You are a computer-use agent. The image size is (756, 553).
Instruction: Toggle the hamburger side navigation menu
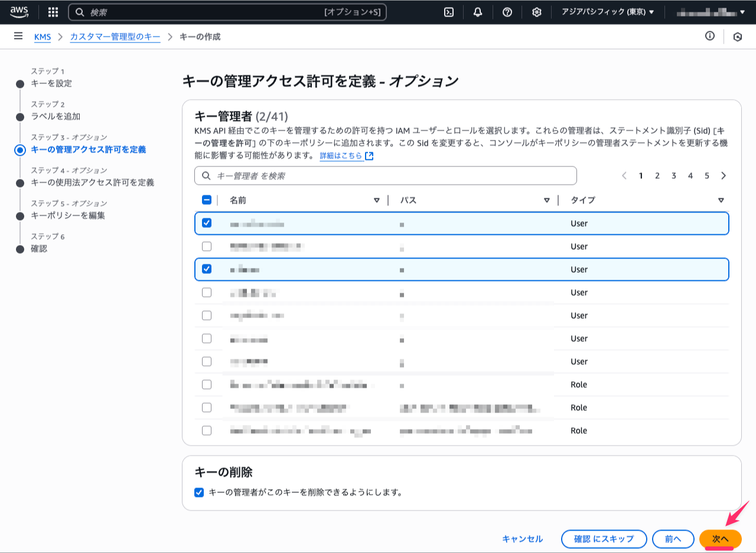tap(18, 37)
